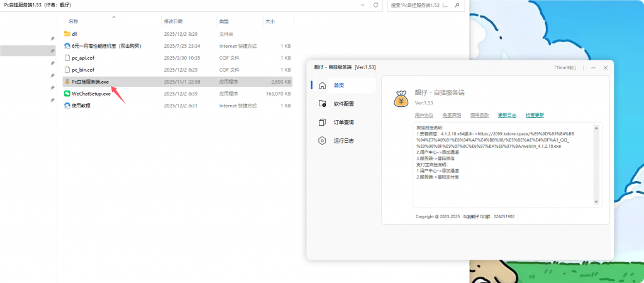Open the 用户协议 link
This screenshot has width=644, height=283.
[x=424, y=116]
